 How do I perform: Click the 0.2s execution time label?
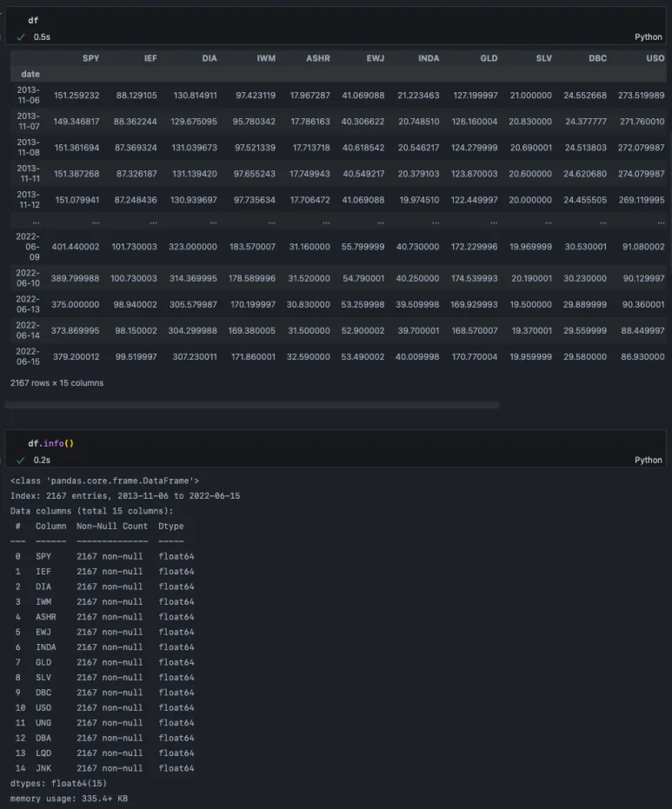pyautogui.click(x=42, y=460)
